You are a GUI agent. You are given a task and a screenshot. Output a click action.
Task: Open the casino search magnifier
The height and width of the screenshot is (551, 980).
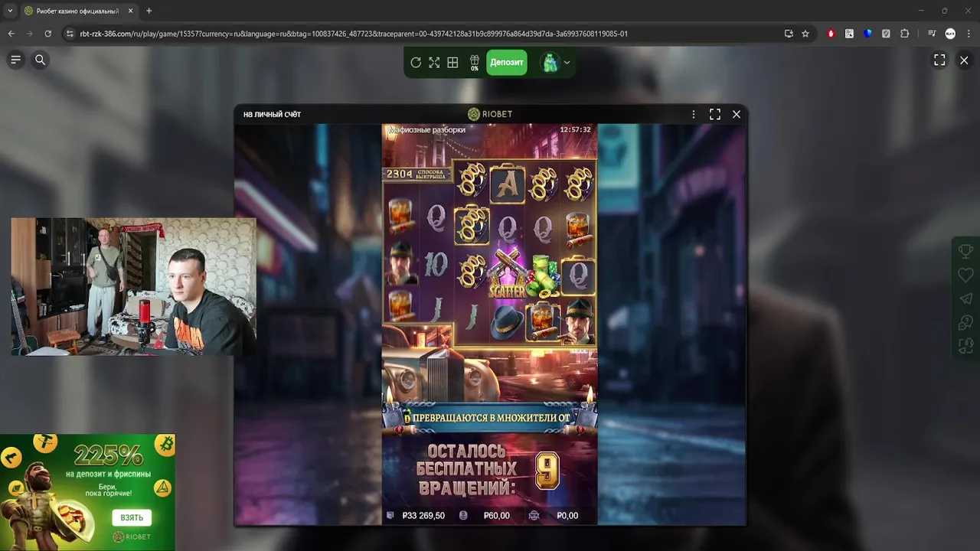[41, 60]
